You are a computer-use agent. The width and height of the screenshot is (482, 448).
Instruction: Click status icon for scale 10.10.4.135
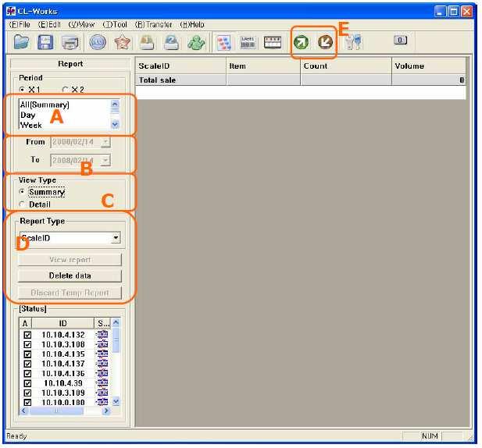point(102,354)
